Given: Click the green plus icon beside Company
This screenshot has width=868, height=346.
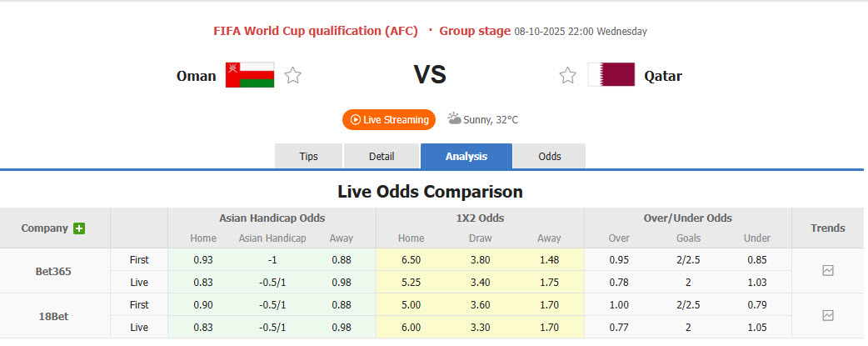Looking at the screenshot, I should (x=79, y=228).
